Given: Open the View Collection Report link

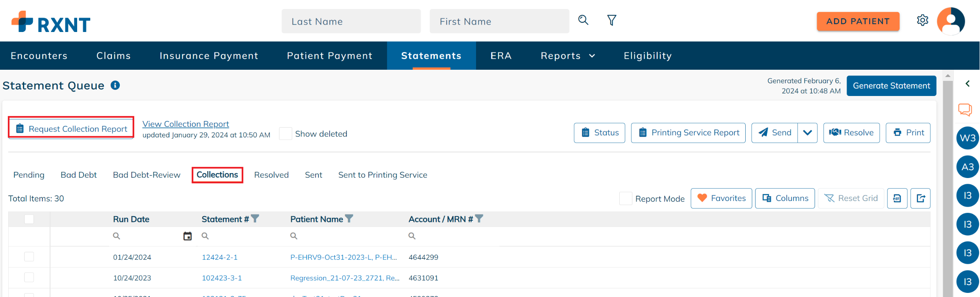Looking at the screenshot, I should pos(185,124).
